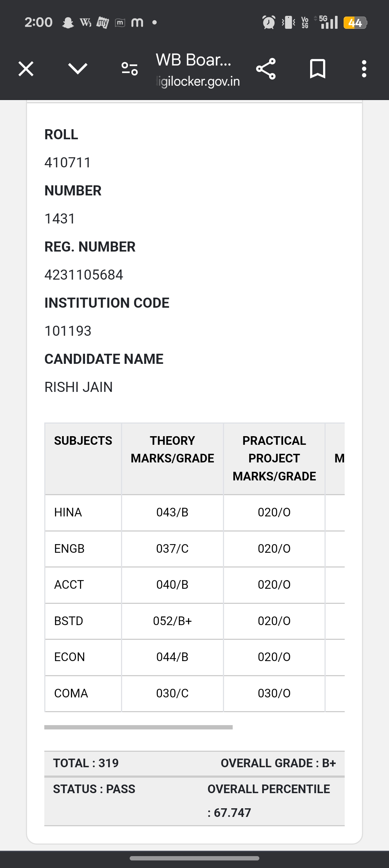
Task: Click the table horizontal scrollbar
Action: 138,727
